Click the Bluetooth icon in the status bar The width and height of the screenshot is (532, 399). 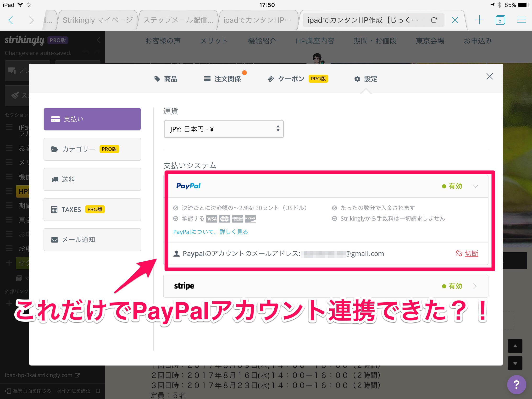tap(499, 5)
